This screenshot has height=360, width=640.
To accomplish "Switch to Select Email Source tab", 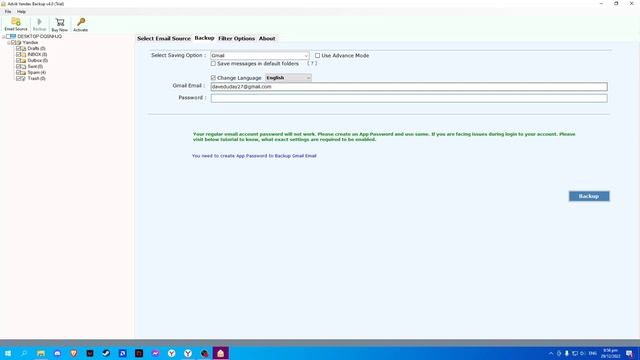I will [x=164, y=38].
